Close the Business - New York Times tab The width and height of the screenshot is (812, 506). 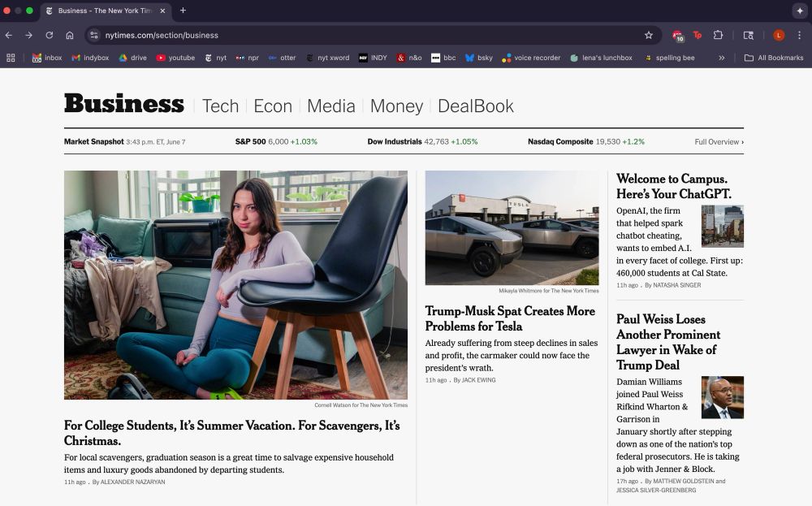pos(162,11)
